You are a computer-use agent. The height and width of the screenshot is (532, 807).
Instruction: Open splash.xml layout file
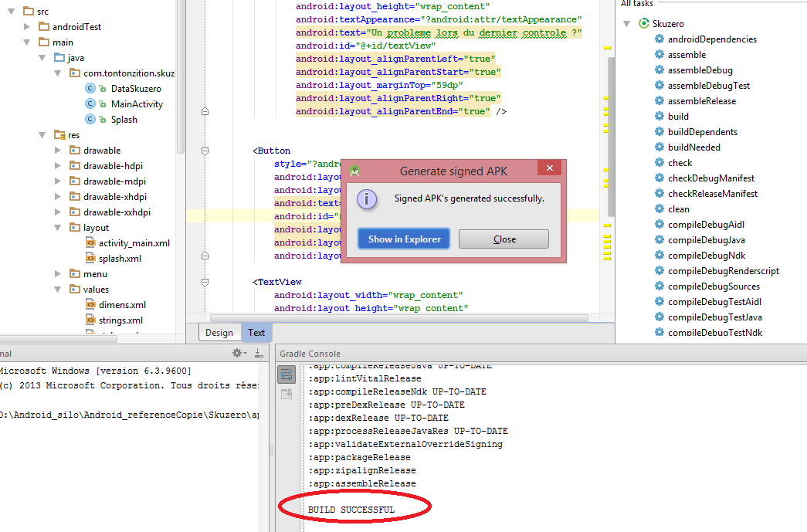(x=120, y=259)
